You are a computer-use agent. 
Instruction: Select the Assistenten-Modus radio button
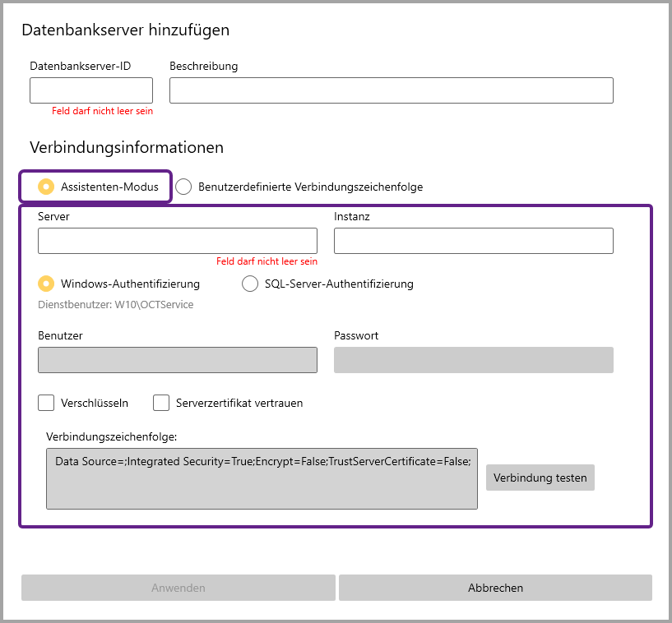click(x=47, y=187)
